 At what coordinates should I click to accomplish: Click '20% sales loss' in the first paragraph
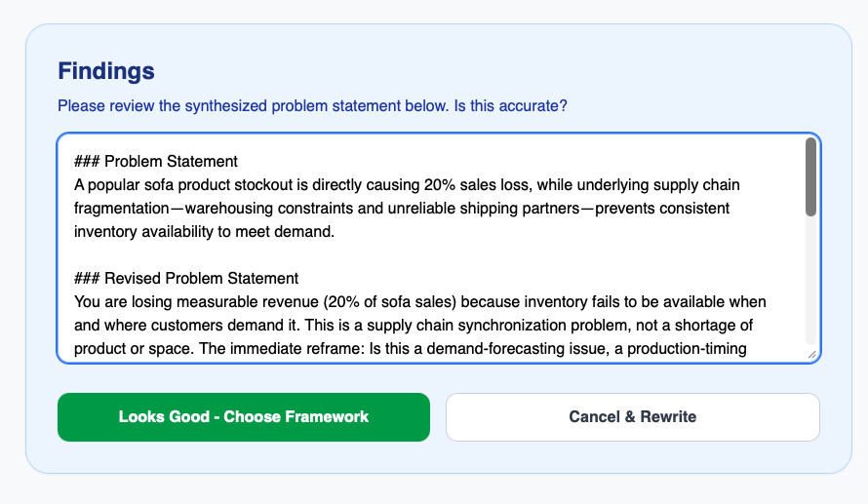476,185
